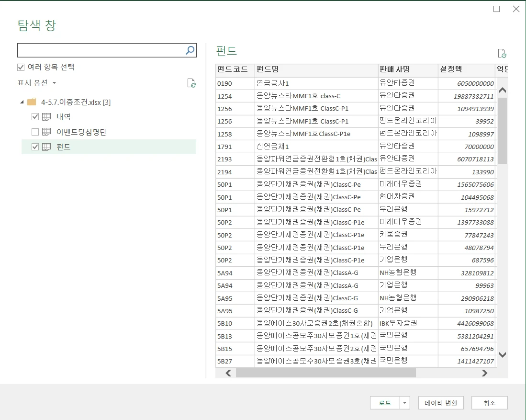Image resolution: width=526 pixels, height=420 pixels.
Task: Click the folder icon for 4-5.7.이중조건.xlsx
Action: tap(32, 102)
